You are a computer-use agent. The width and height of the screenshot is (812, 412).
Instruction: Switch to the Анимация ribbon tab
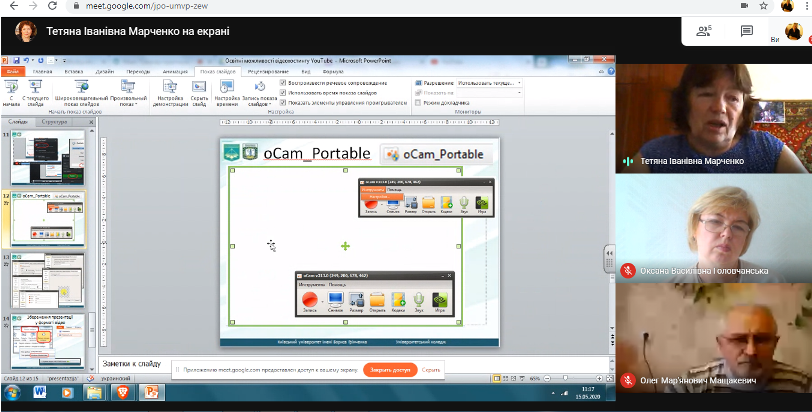coord(174,72)
